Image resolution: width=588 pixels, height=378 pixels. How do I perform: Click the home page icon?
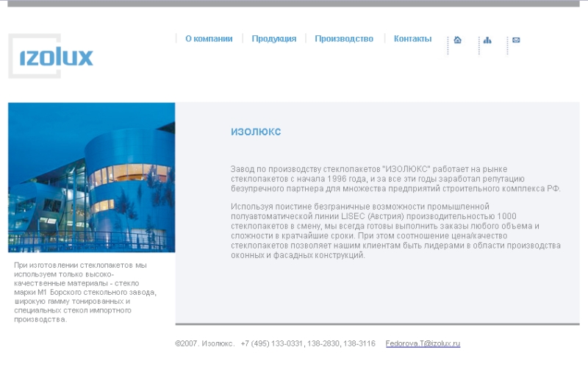pyautogui.click(x=458, y=40)
